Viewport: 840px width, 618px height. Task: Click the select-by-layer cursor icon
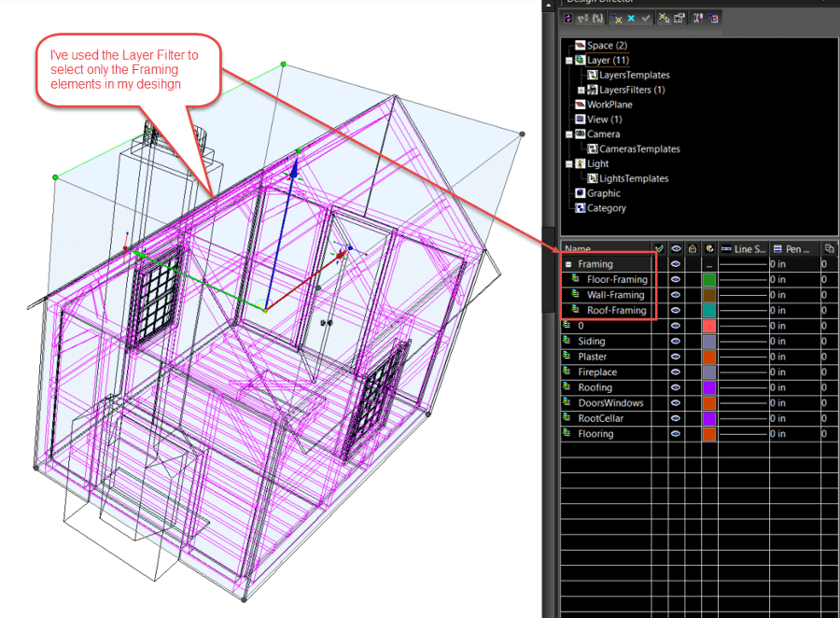(665, 19)
